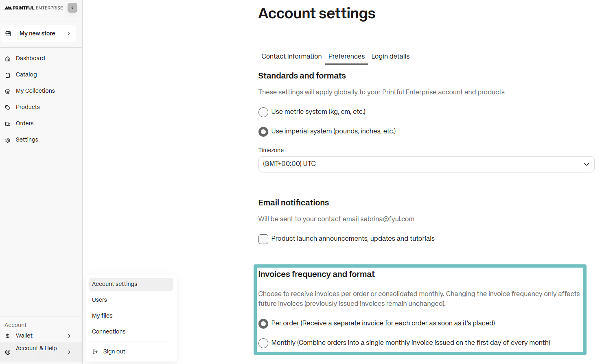Switch to Contact information tab

pyautogui.click(x=291, y=56)
